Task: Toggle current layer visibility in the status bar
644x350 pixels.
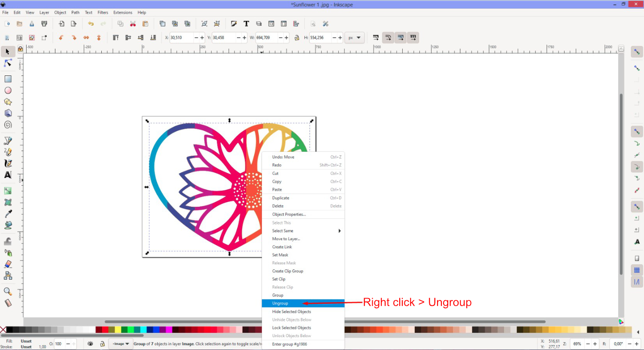Action: [90, 344]
